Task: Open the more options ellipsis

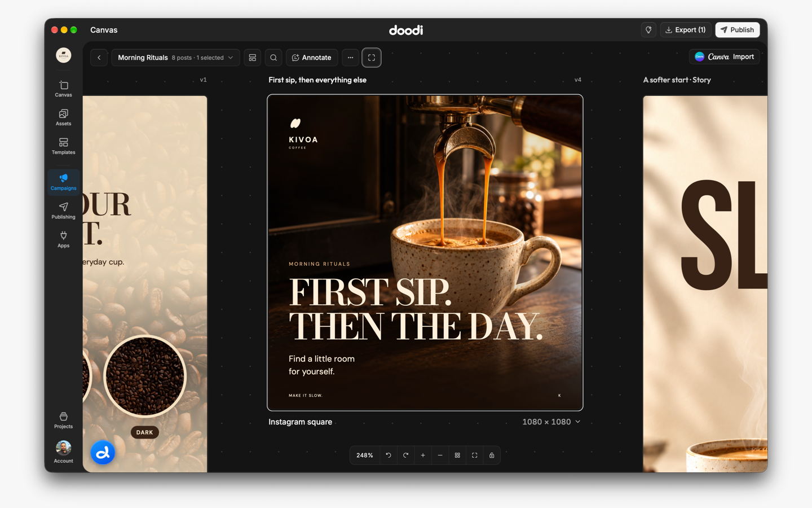Action: point(350,58)
